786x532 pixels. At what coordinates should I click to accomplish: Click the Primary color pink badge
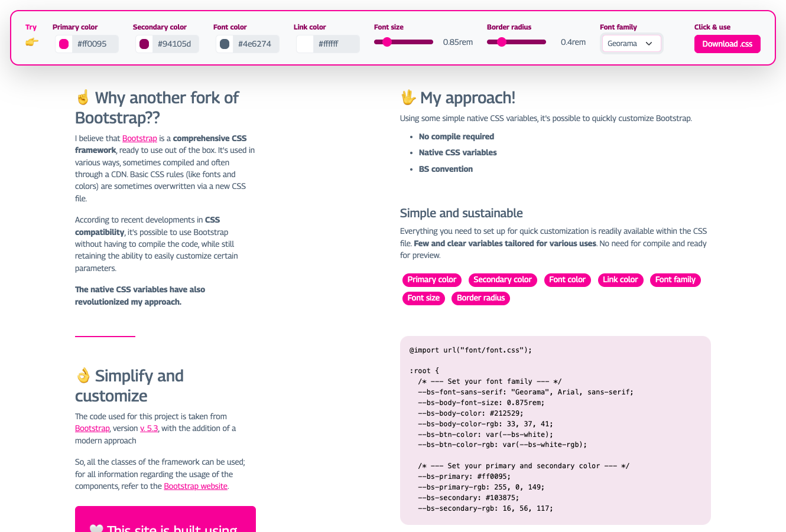pyautogui.click(x=432, y=280)
